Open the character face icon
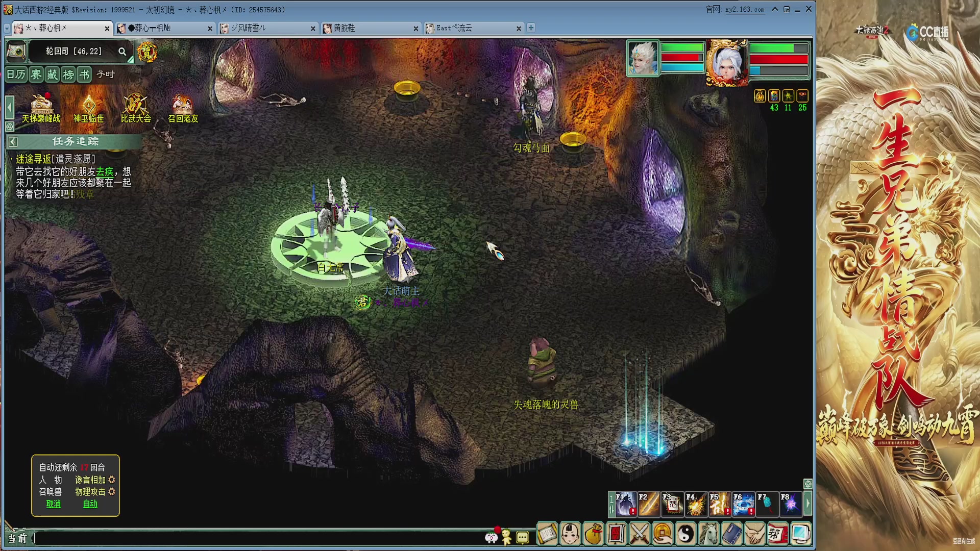This screenshot has height=551, width=980. (570, 534)
